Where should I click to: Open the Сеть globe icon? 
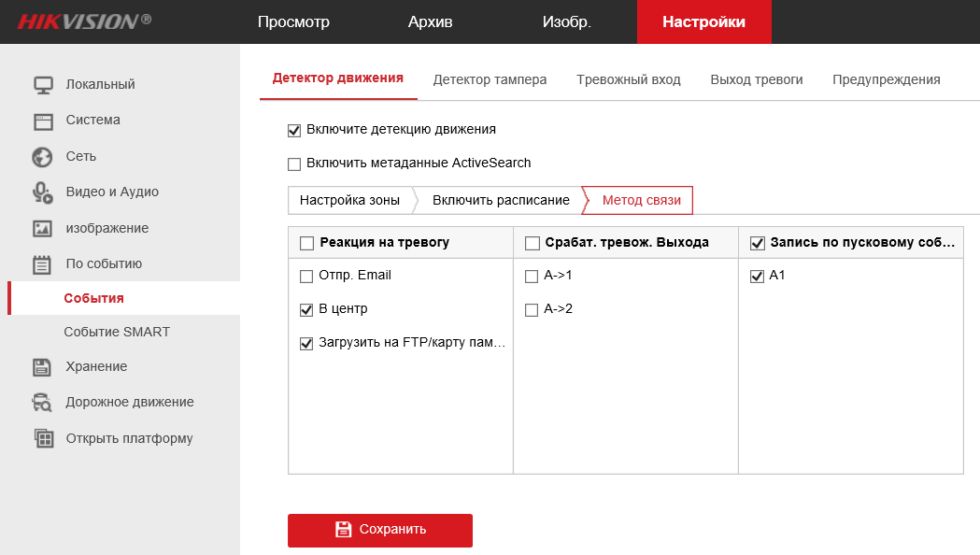pos(42,157)
